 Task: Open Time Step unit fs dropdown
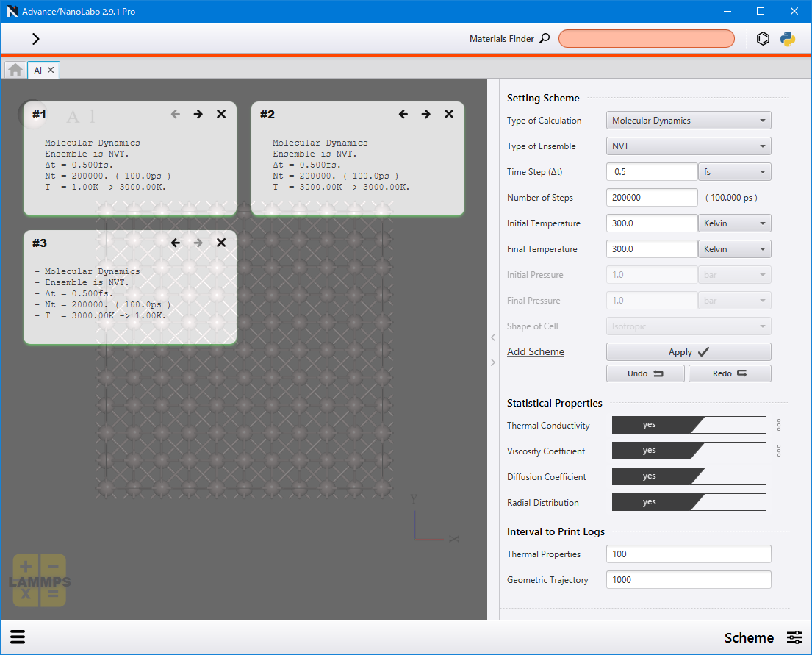coord(734,171)
